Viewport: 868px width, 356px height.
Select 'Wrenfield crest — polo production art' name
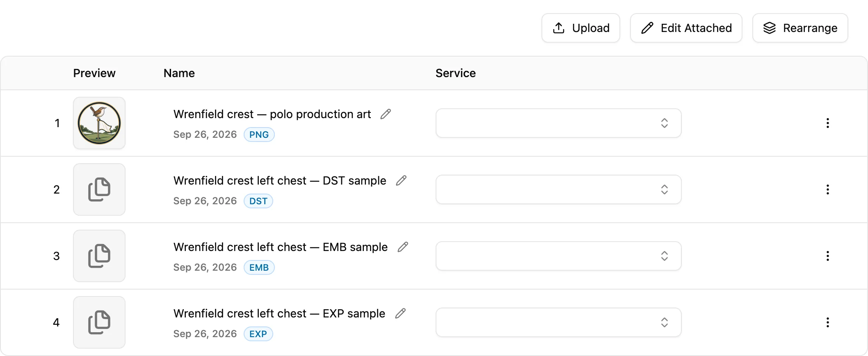[x=272, y=114]
